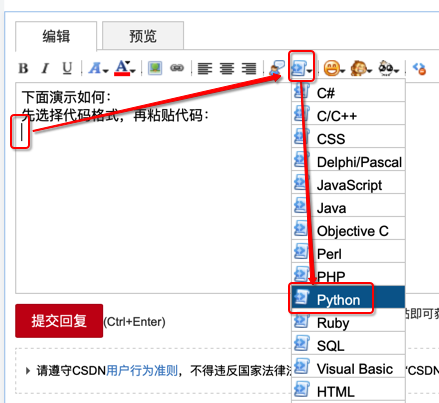439x403 pixels.
Task: Select C# from code language list
Action: click(348, 92)
